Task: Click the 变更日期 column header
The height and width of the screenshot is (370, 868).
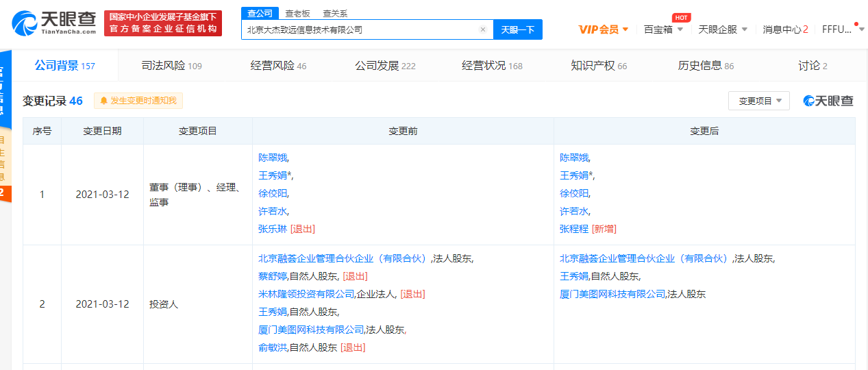Action: click(102, 131)
